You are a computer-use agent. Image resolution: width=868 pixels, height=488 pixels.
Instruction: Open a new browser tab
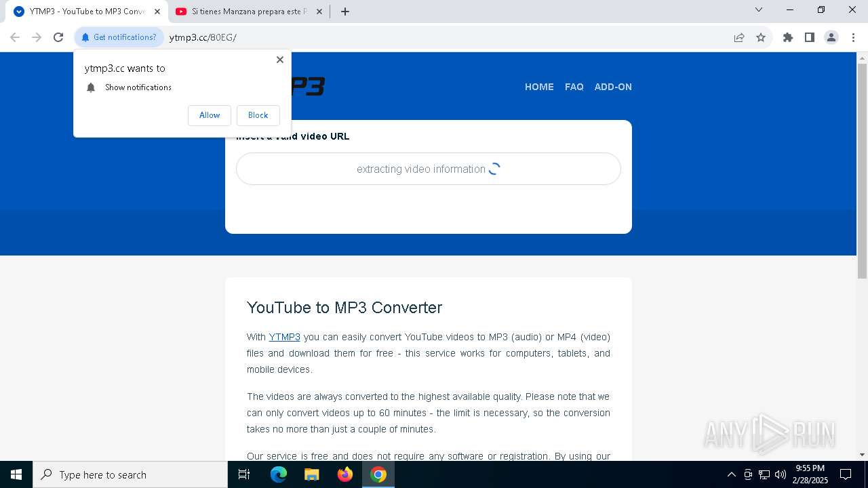coord(345,12)
